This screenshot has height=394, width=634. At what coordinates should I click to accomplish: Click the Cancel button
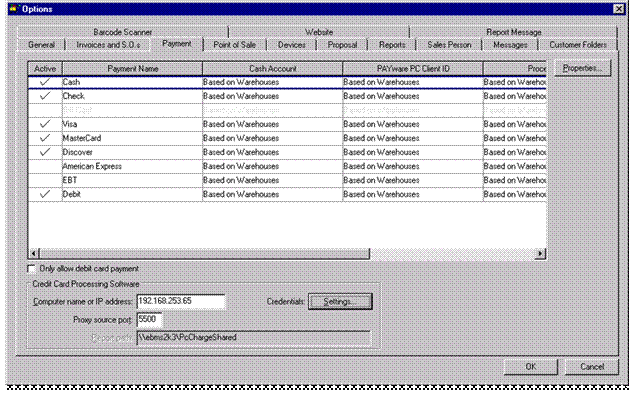tap(592, 366)
